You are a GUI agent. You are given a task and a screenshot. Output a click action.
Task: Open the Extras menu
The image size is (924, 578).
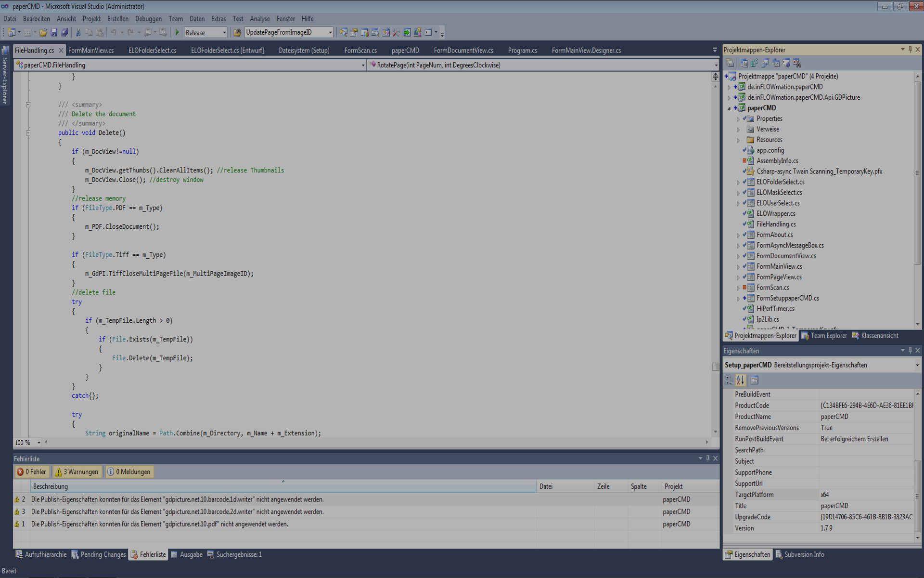pos(218,19)
